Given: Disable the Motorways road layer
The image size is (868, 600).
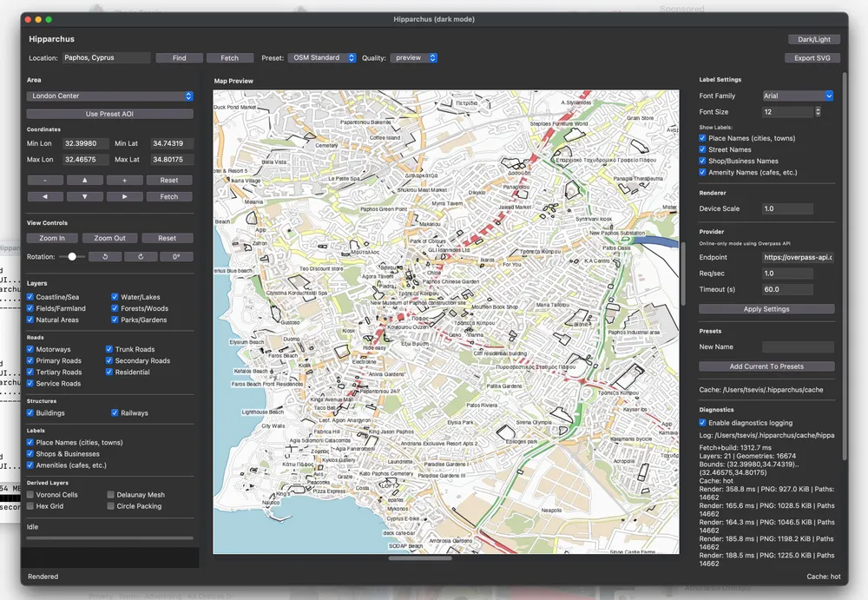Looking at the screenshot, I should point(31,350).
